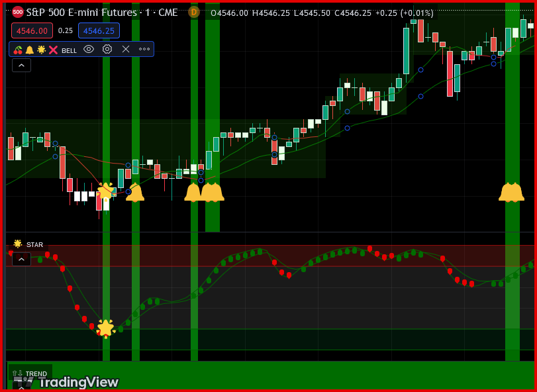Click the TREND indicator label
Image resolution: width=537 pixels, height=392 pixels.
pyautogui.click(x=36, y=373)
